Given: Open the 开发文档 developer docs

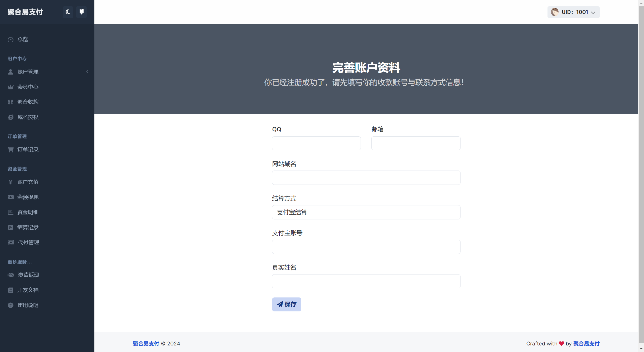Looking at the screenshot, I should pyautogui.click(x=28, y=290).
